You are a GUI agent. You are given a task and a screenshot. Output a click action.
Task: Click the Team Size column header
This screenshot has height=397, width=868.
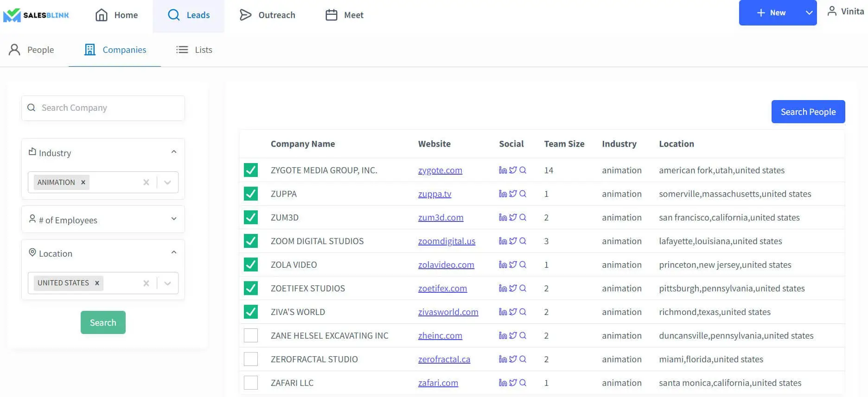564,144
